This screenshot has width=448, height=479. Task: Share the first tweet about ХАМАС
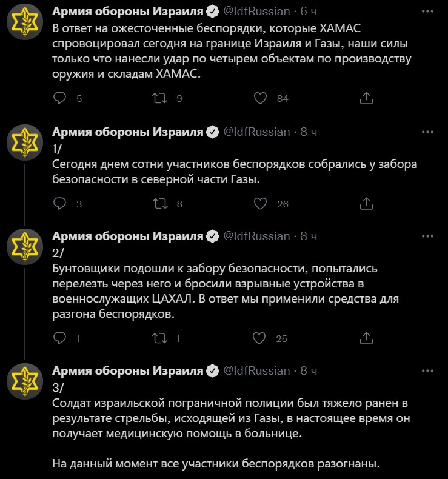[366, 98]
